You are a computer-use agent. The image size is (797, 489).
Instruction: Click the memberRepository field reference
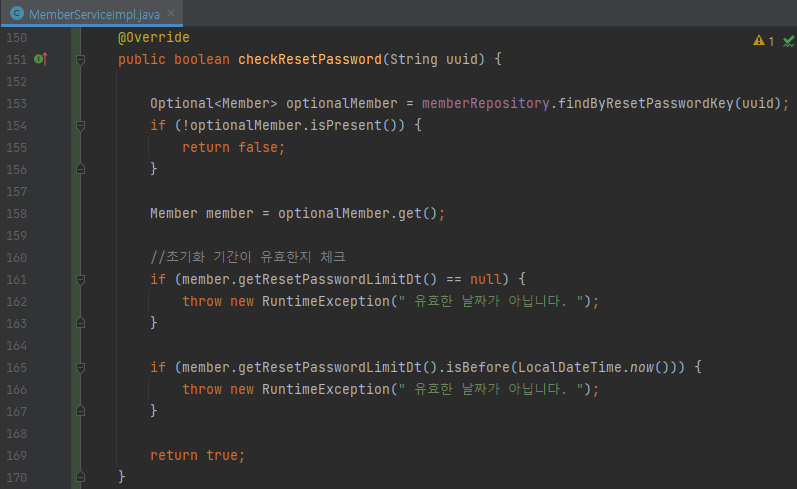[485, 104]
